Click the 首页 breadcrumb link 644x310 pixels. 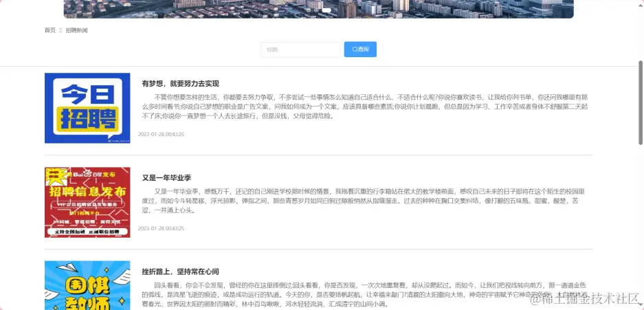coord(50,30)
